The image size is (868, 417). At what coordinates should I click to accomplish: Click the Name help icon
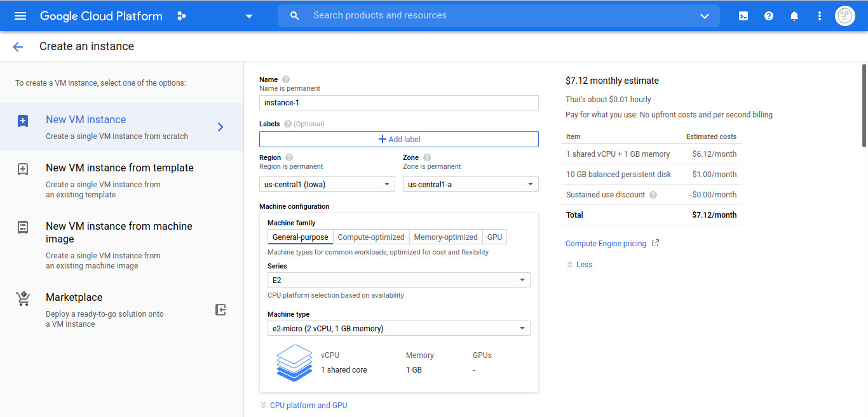(x=286, y=79)
